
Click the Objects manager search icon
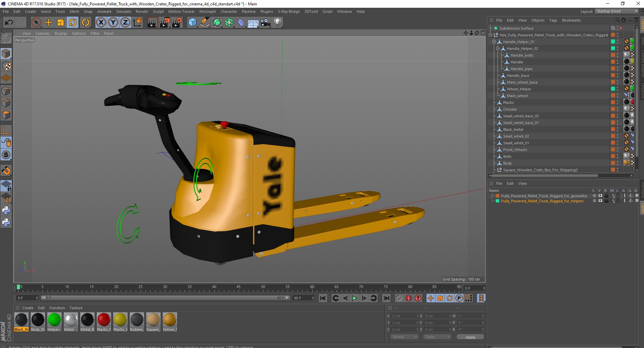617,20
